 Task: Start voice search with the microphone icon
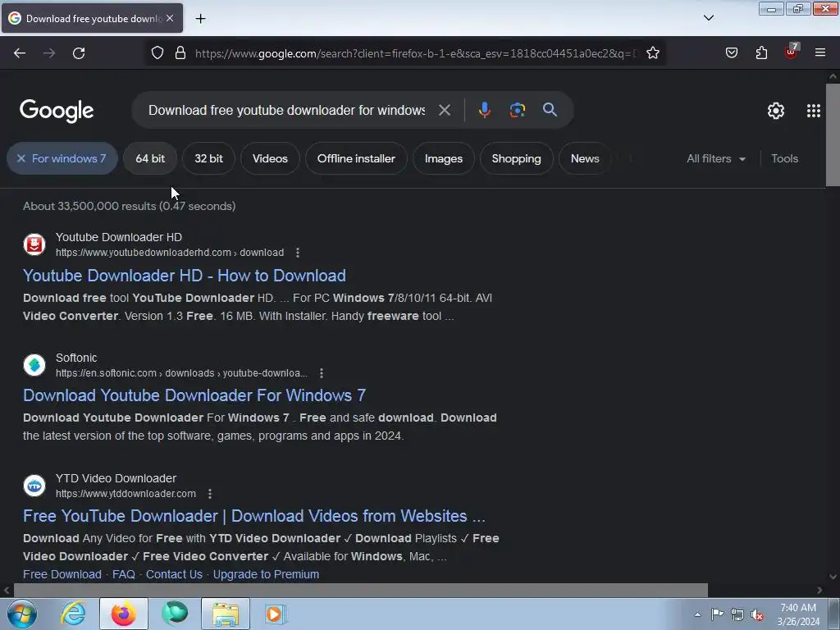pyautogui.click(x=484, y=110)
